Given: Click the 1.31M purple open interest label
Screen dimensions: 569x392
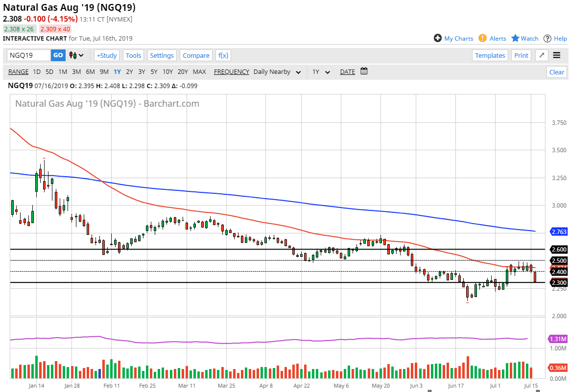Looking at the screenshot, I should pyautogui.click(x=558, y=339).
